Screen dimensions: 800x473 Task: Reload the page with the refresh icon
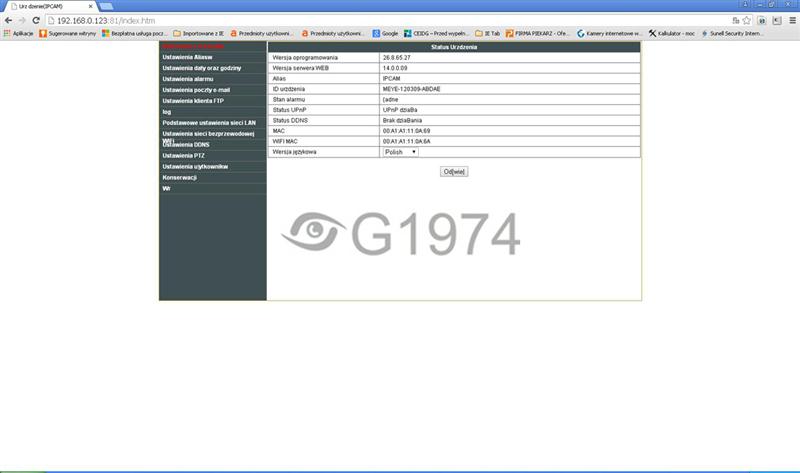[x=36, y=20]
